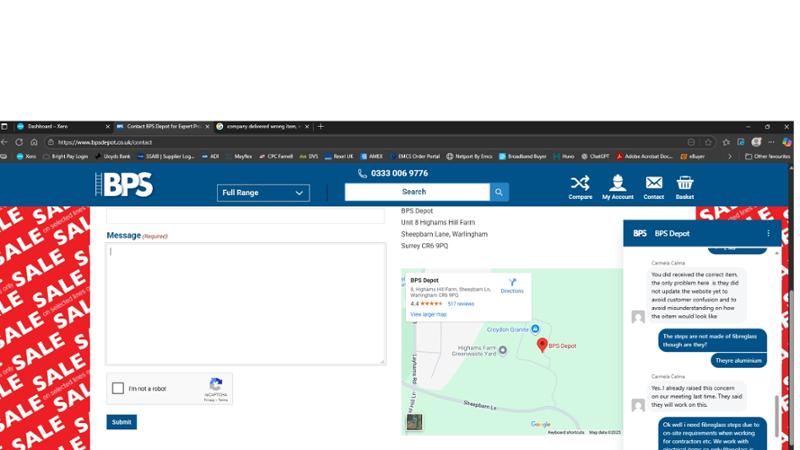The height and width of the screenshot is (450, 800).
Task: Tick the I'm not a robot checkbox
Action: 118,388
